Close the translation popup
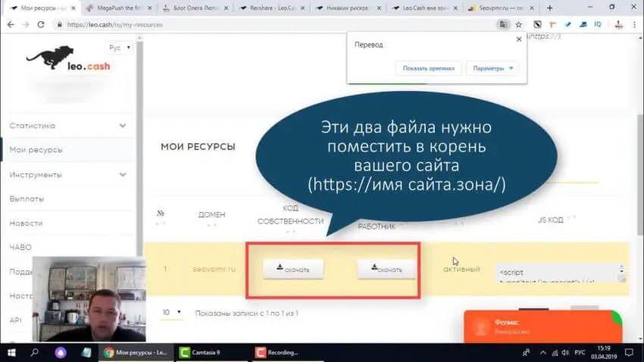Viewport: 644px width, 362px height. pyautogui.click(x=518, y=39)
